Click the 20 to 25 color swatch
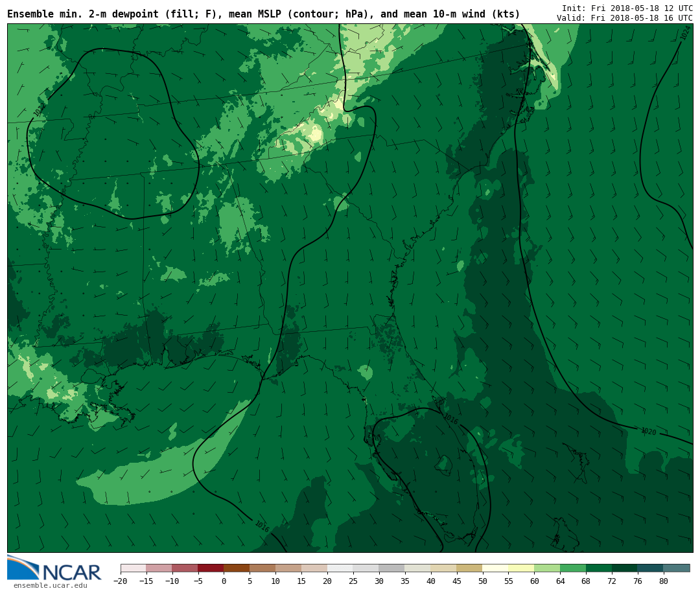Image resolution: width=700 pixels, height=593 pixels. click(x=340, y=568)
